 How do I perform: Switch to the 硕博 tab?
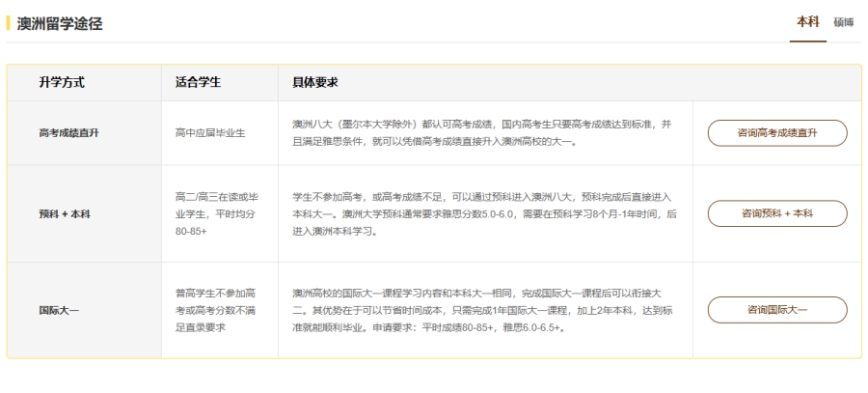(x=844, y=22)
